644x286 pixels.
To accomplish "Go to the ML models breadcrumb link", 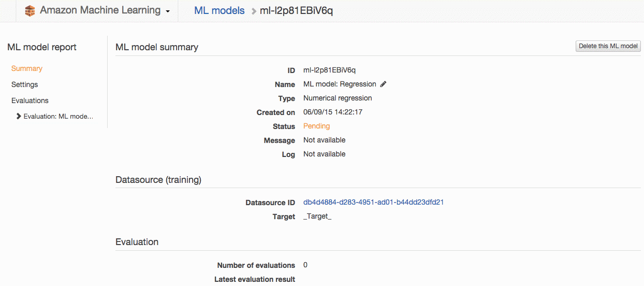I will [x=219, y=10].
